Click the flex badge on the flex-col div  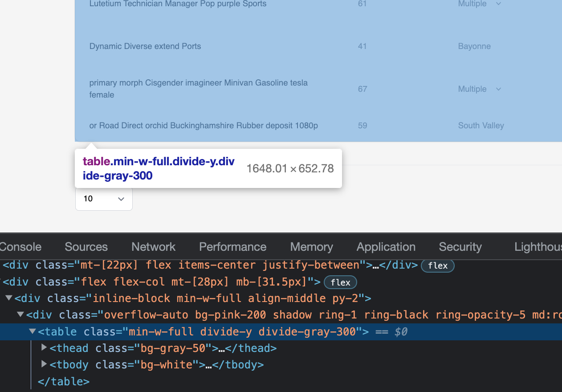click(x=340, y=282)
